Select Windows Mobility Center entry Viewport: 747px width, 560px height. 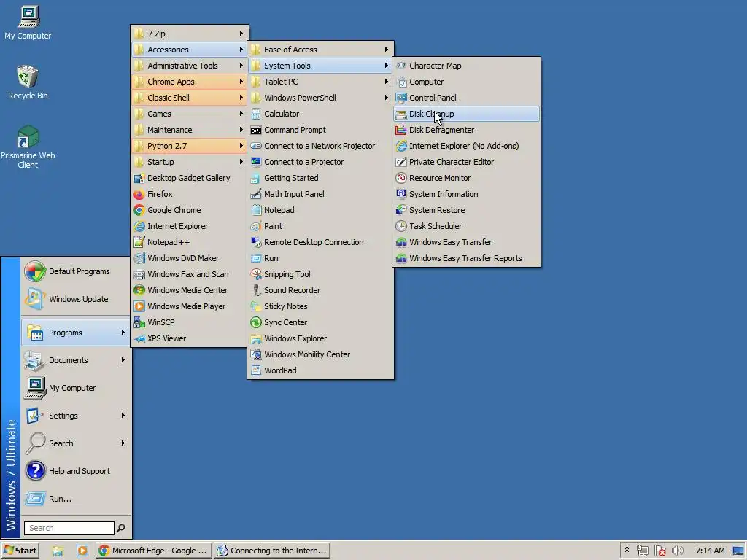click(x=321, y=354)
